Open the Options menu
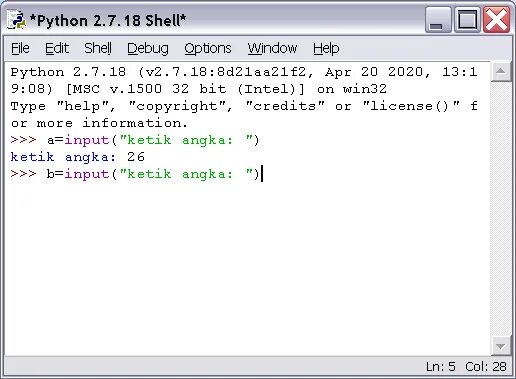Screen dimensions: 516x379 (x=208, y=49)
